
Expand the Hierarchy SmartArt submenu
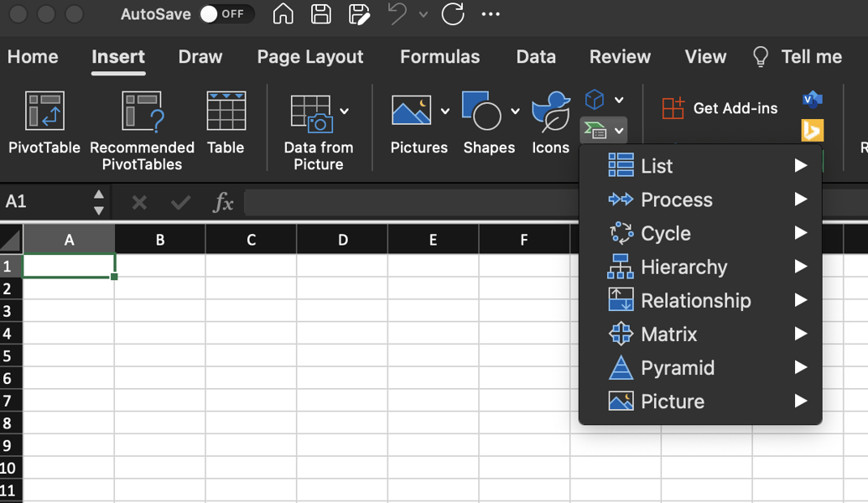coord(683,267)
